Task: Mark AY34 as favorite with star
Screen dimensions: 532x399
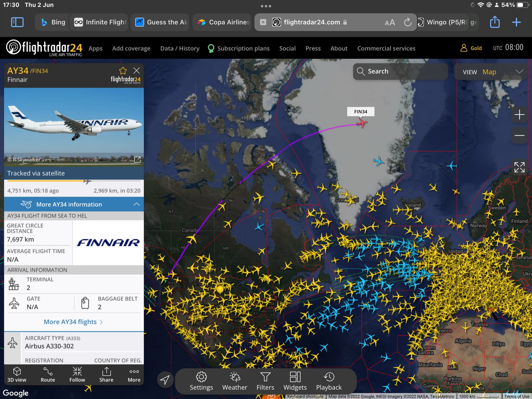Action: 123,71
